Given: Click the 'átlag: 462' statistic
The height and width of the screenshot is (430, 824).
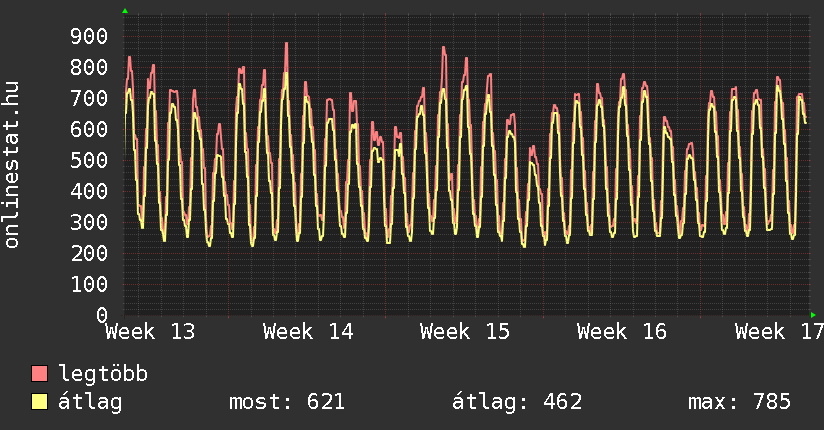Looking at the screenshot, I should pyautogui.click(x=517, y=402).
